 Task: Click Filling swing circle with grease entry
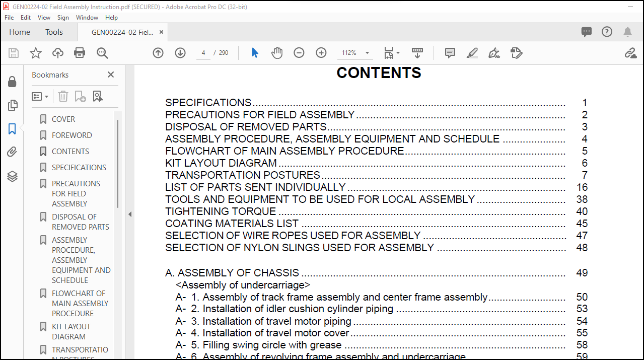tap(382, 345)
